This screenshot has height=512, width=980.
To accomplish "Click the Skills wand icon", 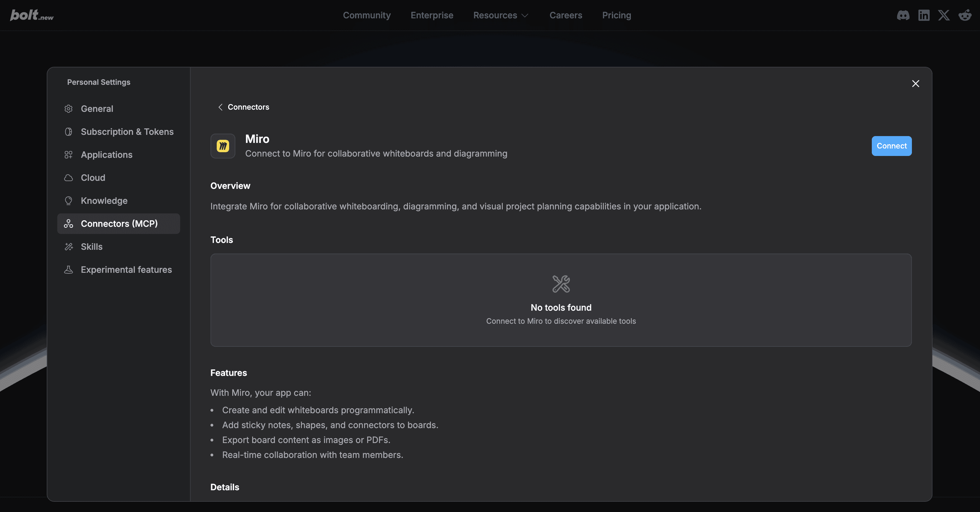I will point(68,247).
